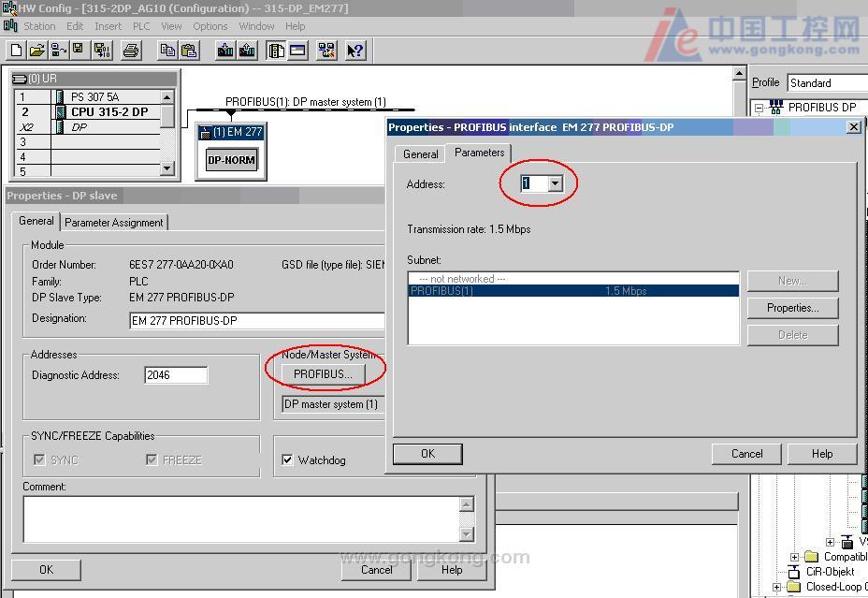868x598 pixels.
Task: Open the Insert menu
Action: (108, 26)
